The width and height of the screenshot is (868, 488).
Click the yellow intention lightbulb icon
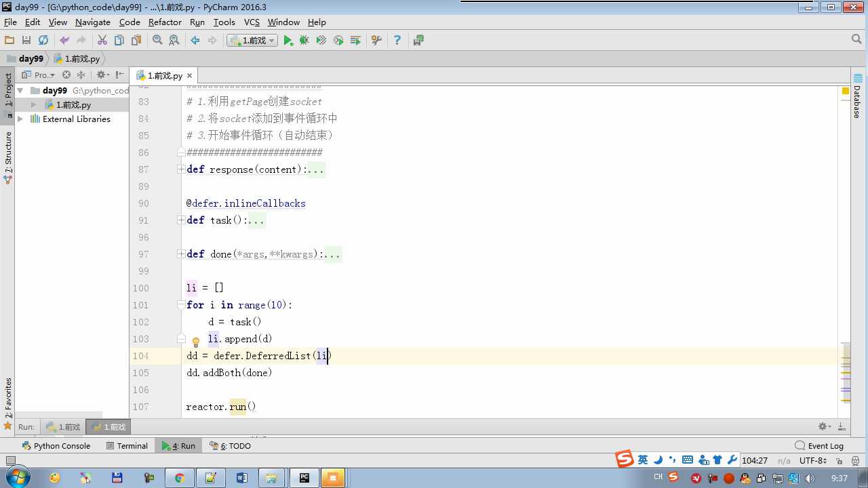click(196, 342)
